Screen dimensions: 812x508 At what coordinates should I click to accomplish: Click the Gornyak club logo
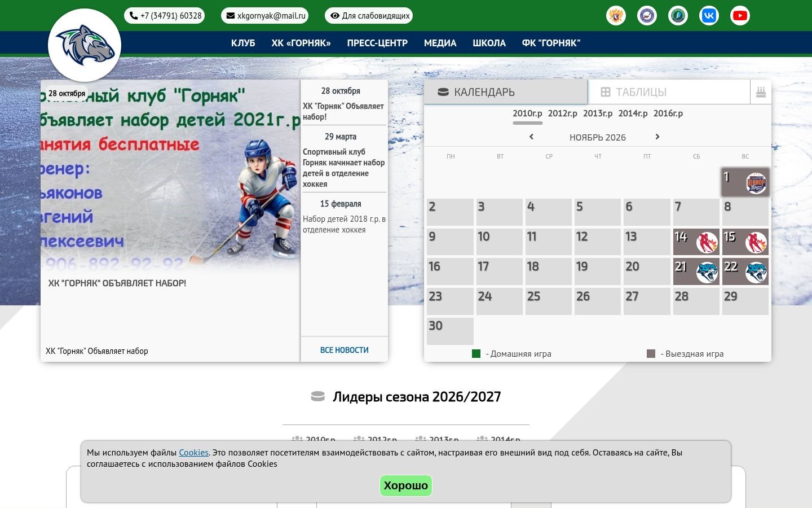(x=85, y=45)
